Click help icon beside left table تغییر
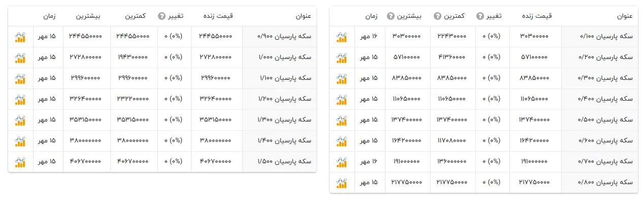644x204 pixels. pos(162,16)
